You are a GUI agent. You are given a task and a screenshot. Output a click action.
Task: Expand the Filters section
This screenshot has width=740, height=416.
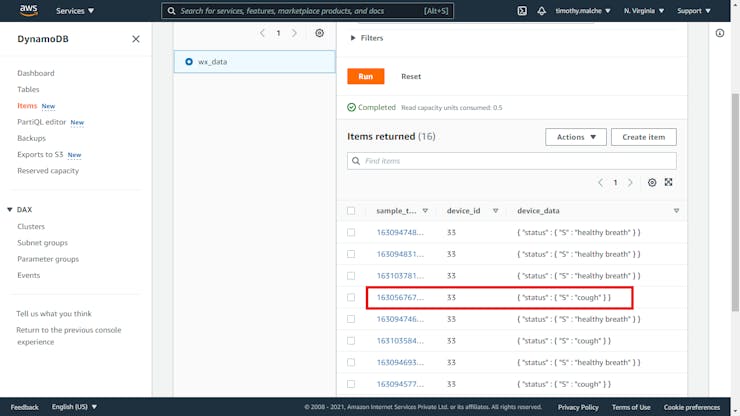click(x=367, y=38)
